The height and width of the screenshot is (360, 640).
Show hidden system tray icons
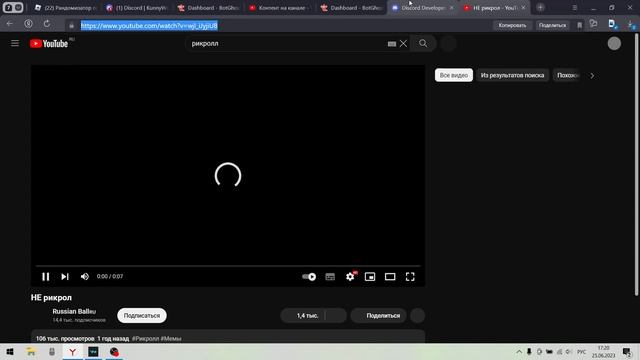(x=519, y=351)
